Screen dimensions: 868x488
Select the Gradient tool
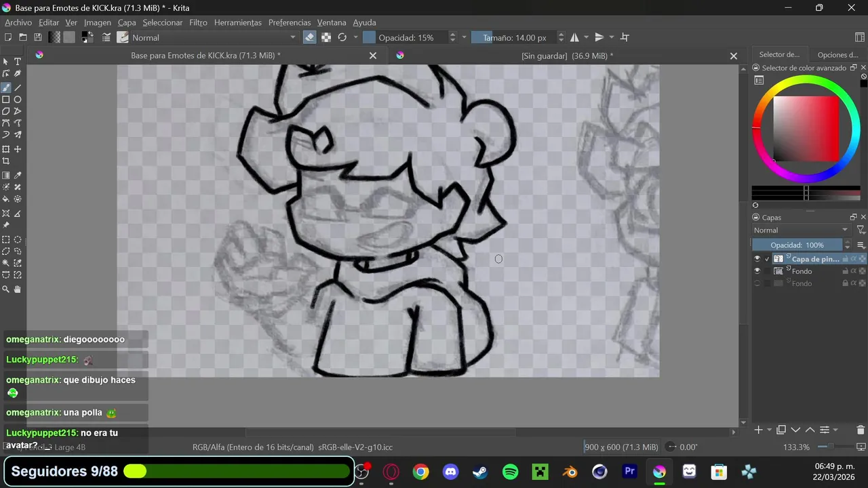(6, 176)
